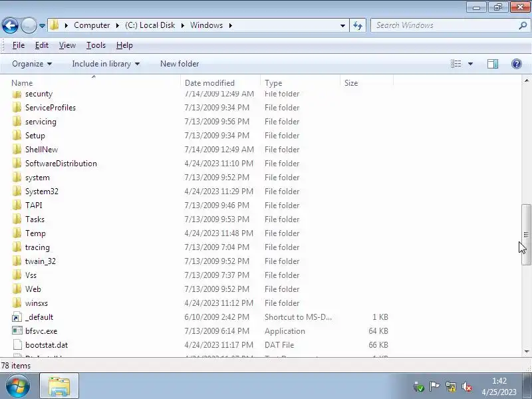
Task: Select the servicing folder icon
Action: click(x=17, y=122)
